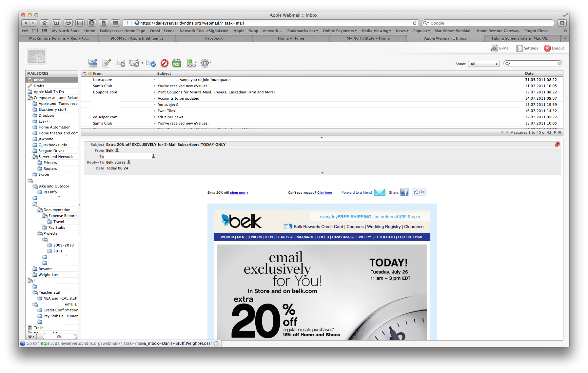
Task: Show more bookmarks with the double chevron
Action: pyautogui.click(x=565, y=31)
